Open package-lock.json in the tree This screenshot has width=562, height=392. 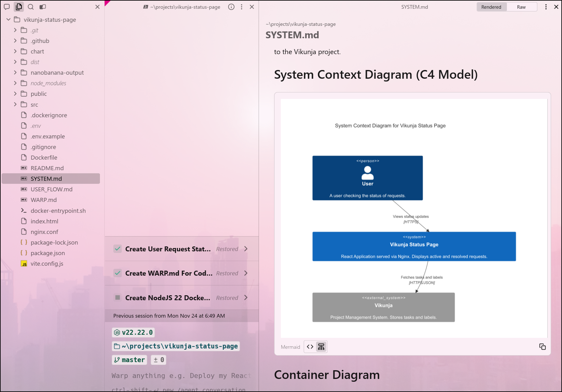coord(51,242)
